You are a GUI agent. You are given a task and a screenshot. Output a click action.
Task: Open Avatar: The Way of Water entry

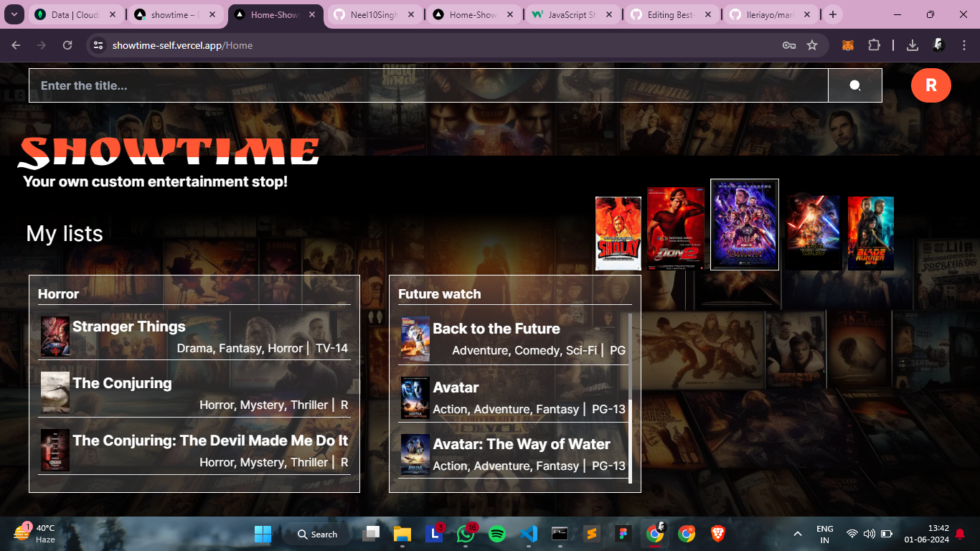click(x=522, y=444)
